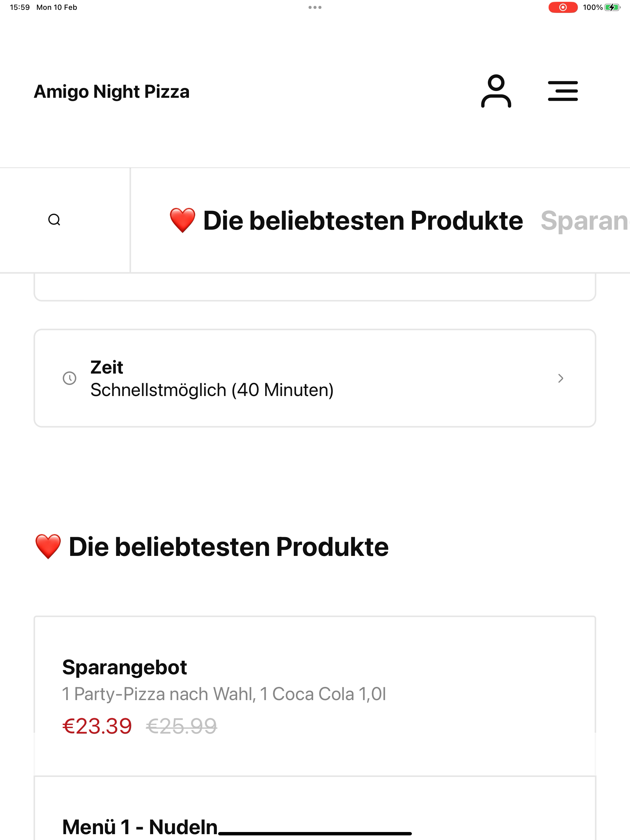Viewport: 630px width, 840px height.
Task: Tap the home indicator bar at bottom
Action: coord(315,834)
